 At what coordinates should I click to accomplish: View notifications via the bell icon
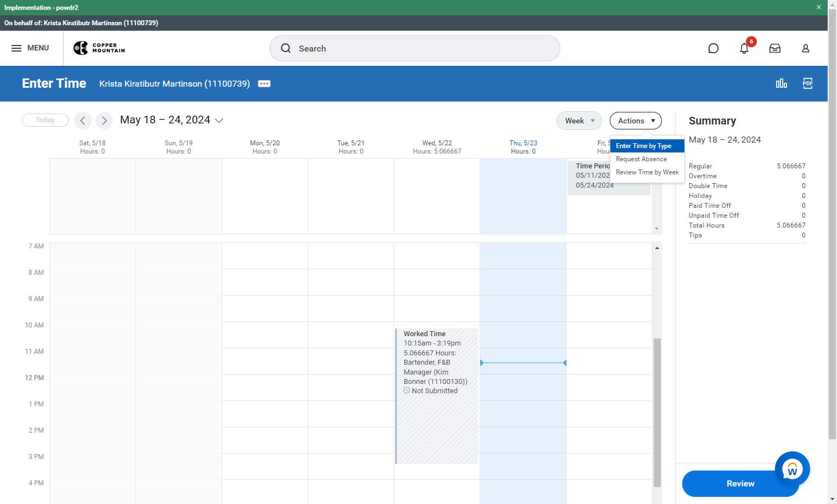744,48
